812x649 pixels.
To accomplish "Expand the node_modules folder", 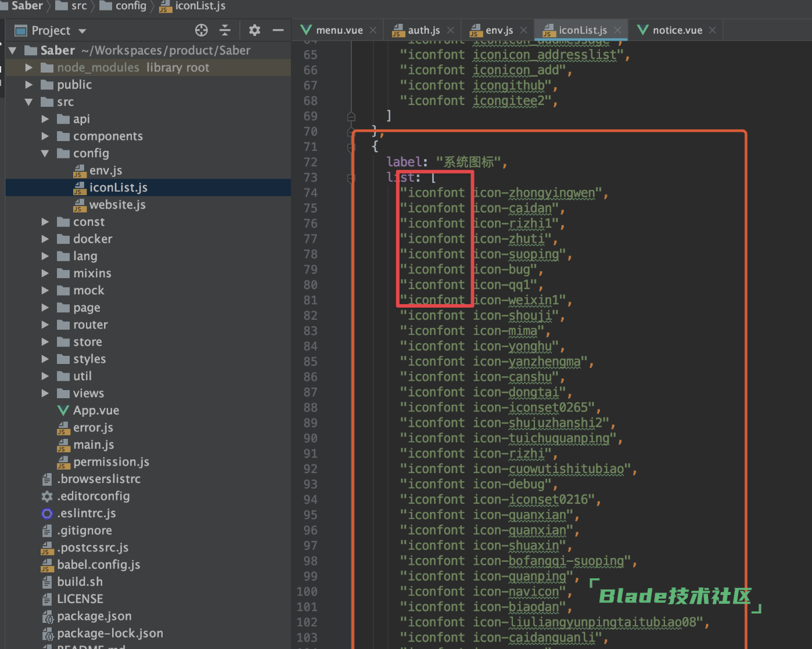I will [x=28, y=68].
